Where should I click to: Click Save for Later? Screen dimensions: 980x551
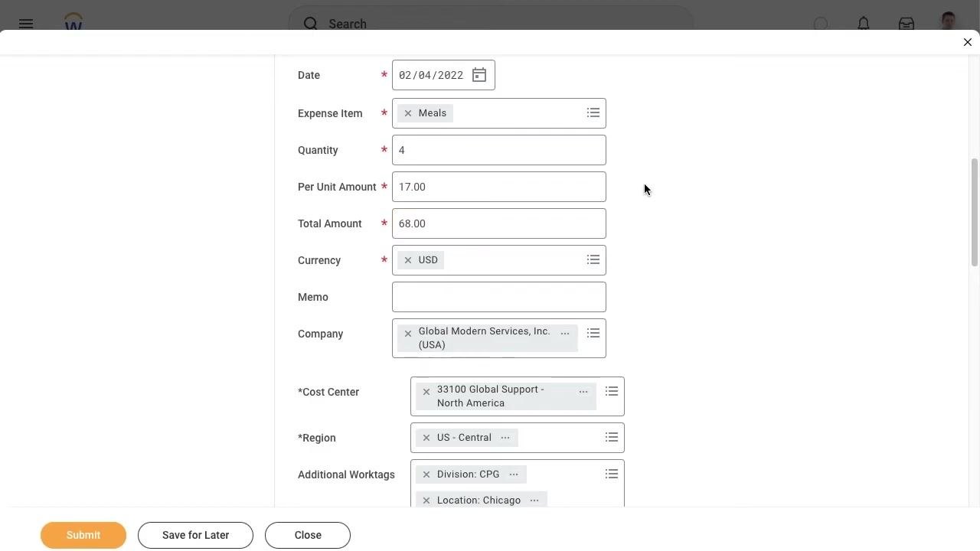pyautogui.click(x=195, y=535)
